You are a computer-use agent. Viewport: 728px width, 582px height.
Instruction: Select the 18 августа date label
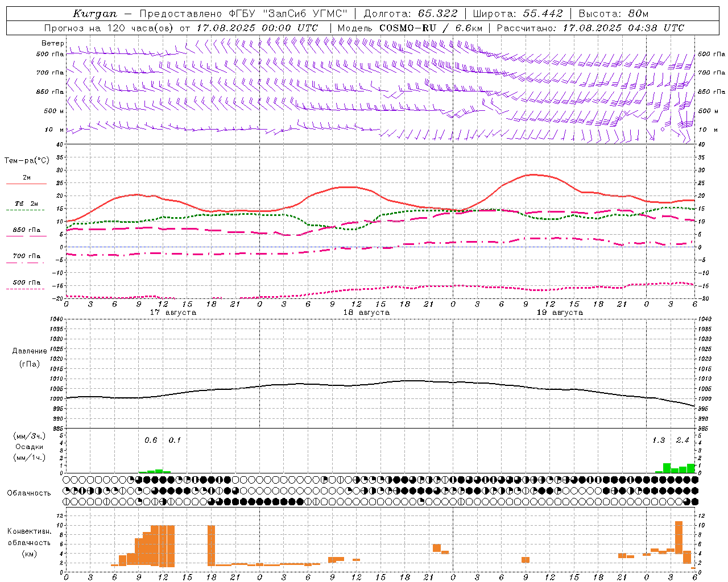(x=366, y=313)
